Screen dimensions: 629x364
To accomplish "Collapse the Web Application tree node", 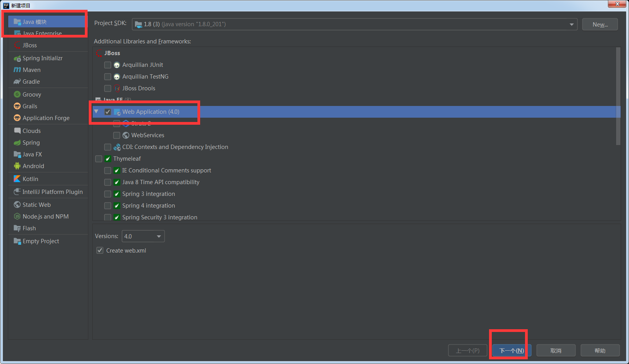I will pos(97,111).
